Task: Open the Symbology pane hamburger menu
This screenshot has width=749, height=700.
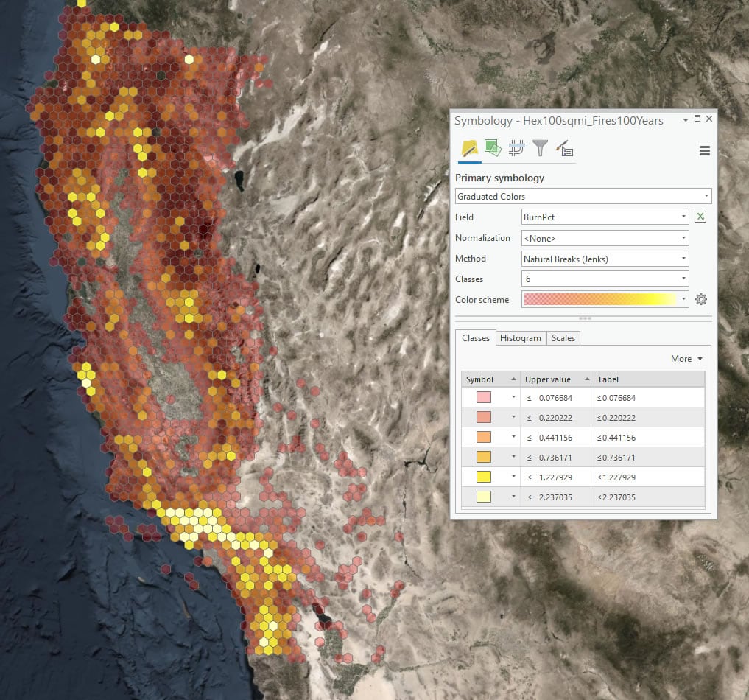Action: point(705,150)
